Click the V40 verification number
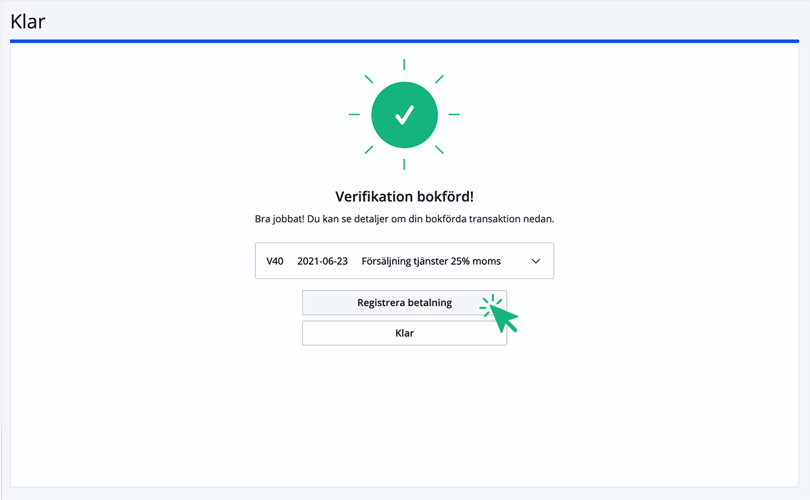810x500 pixels. pyautogui.click(x=275, y=261)
